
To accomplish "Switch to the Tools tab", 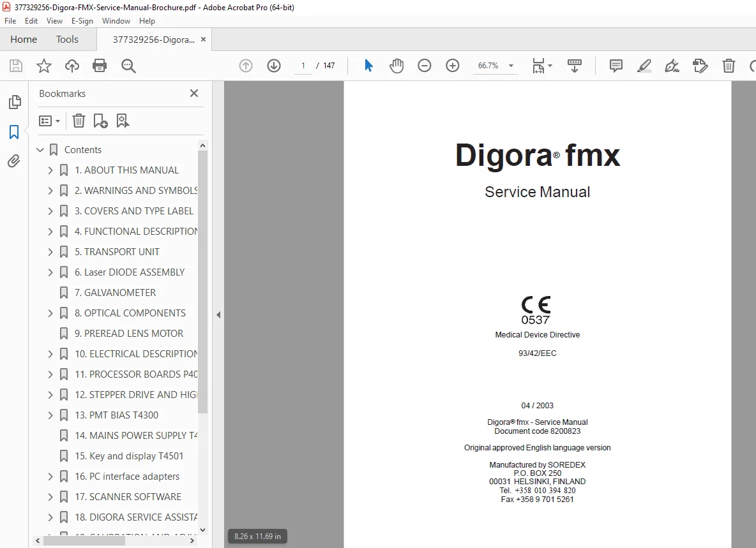I will click(x=67, y=39).
